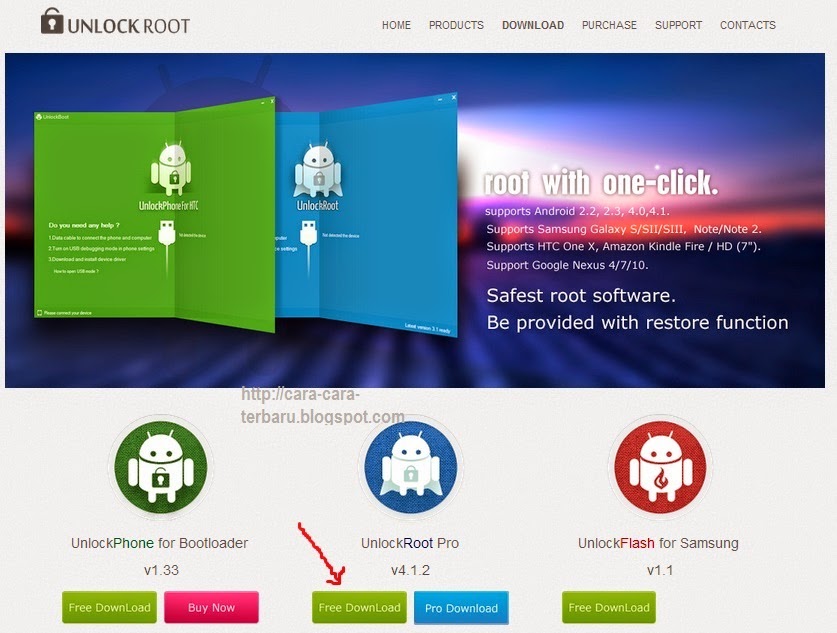Open the SUPPORT menu item
Image resolution: width=837 pixels, height=633 pixels.
(678, 25)
